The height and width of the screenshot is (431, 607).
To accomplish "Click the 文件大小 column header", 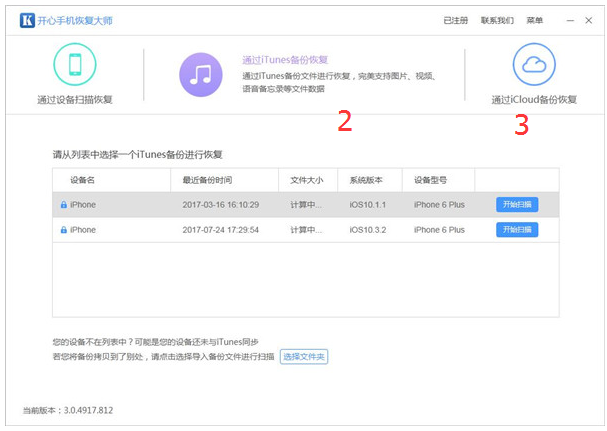I will pyautogui.click(x=307, y=180).
